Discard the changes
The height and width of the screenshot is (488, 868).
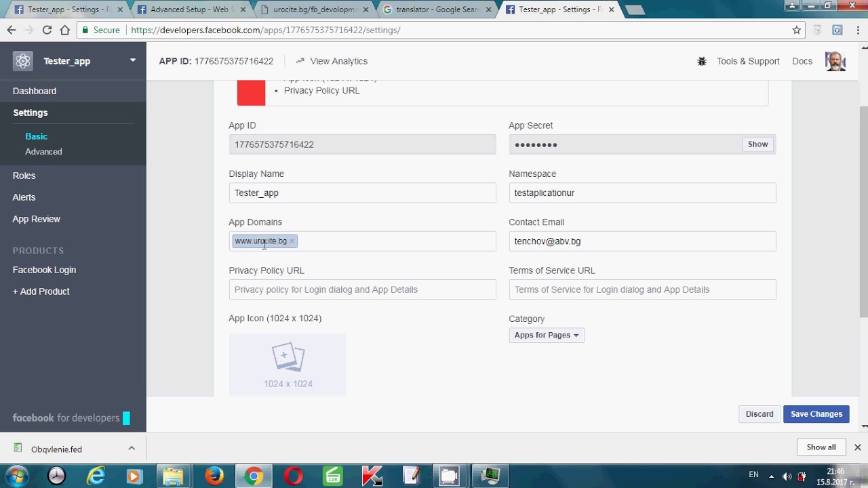pos(759,414)
